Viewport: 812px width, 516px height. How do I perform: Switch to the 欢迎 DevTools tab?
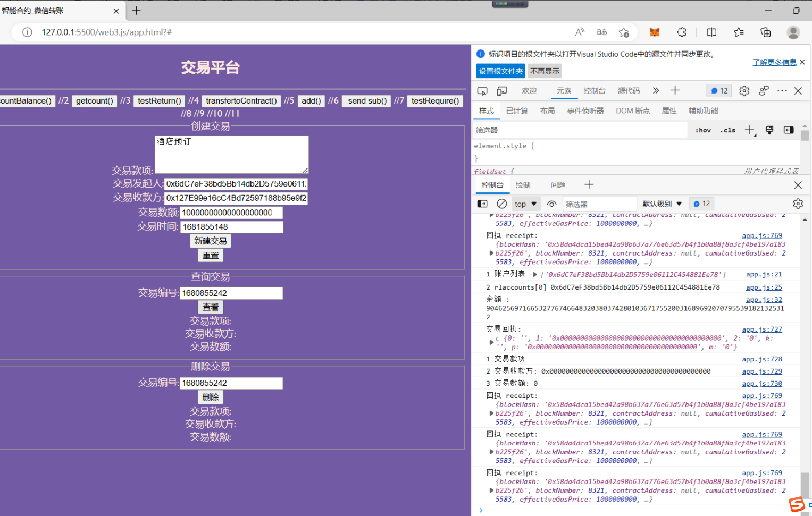tap(529, 91)
